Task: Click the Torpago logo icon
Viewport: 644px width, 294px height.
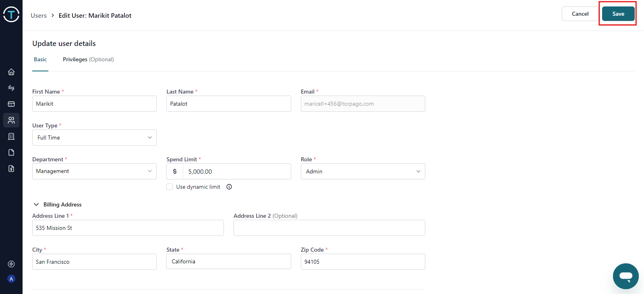Action: click(11, 15)
